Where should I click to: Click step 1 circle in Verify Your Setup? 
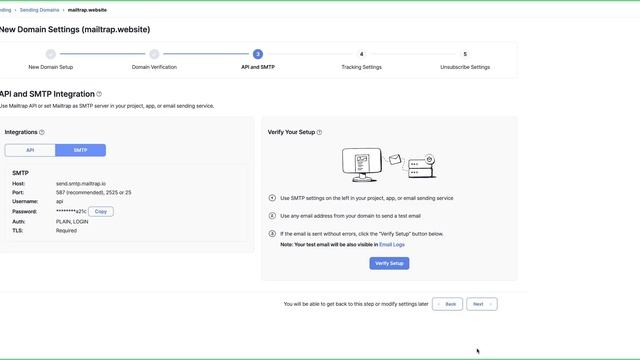(x=272, y=198)
